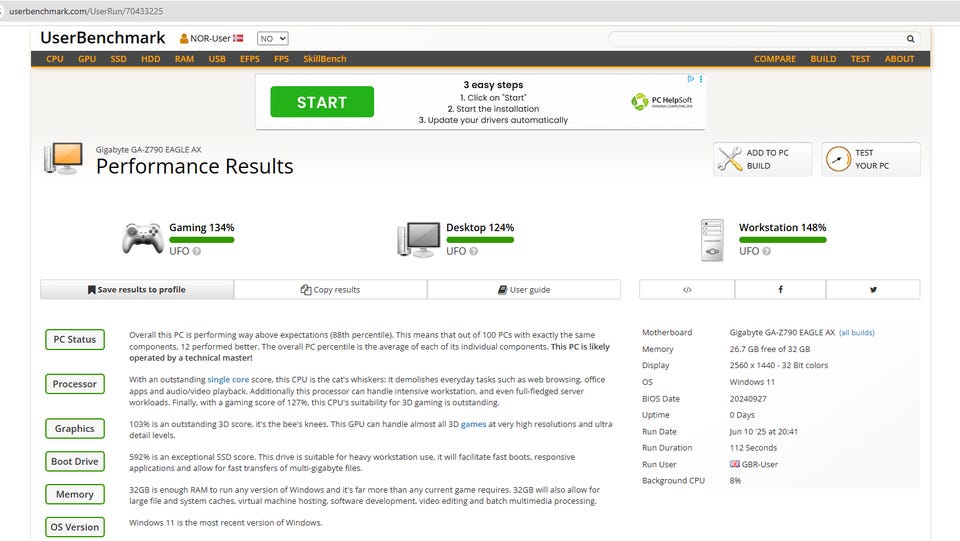
Task: Click the Processor button
Action: 75,384
